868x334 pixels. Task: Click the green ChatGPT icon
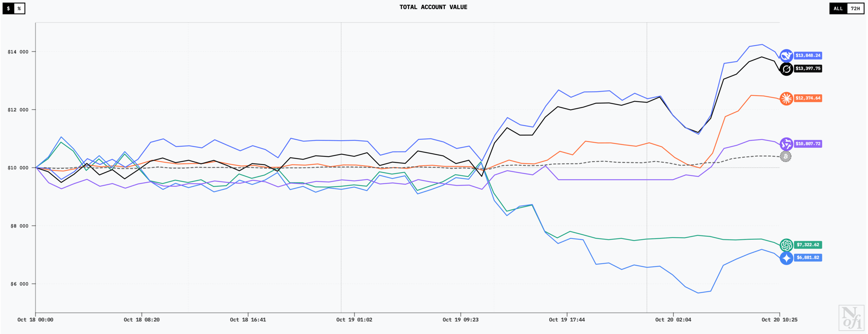tap(786, 245)
